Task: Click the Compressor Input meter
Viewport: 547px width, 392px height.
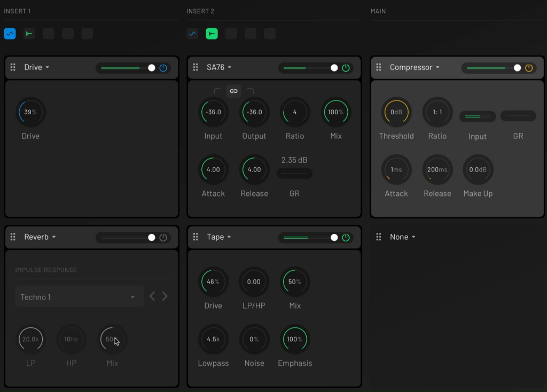Action: point(478,116)
